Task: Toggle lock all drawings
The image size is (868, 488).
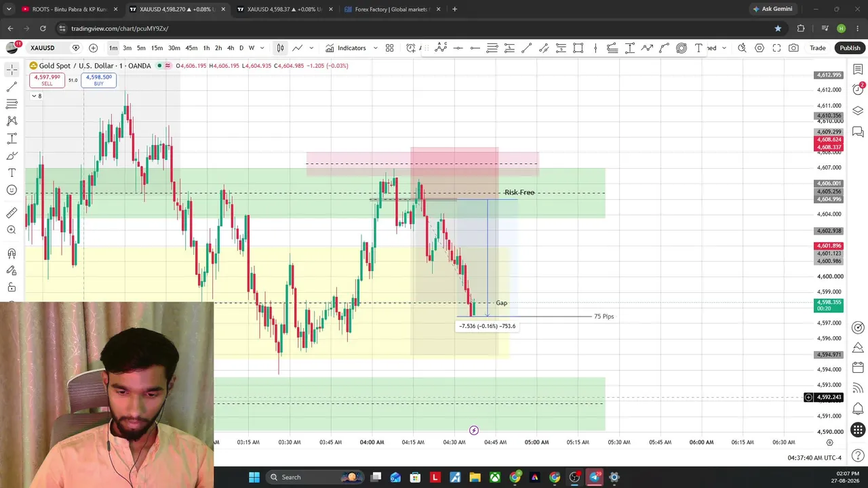Action: point(12,287)
